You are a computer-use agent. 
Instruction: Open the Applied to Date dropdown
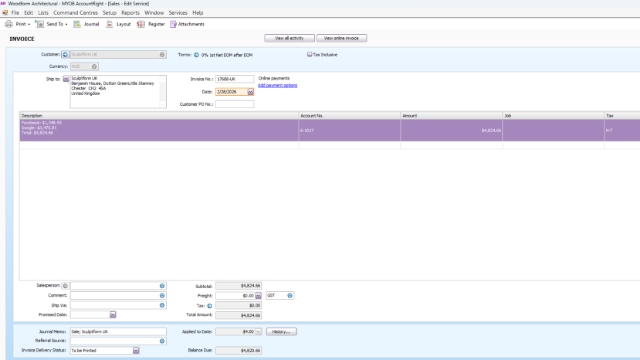(258, 332)
